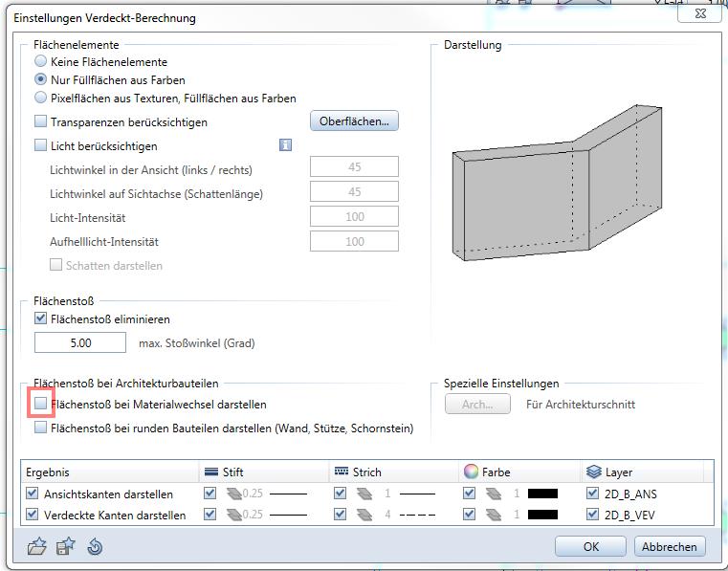Screen dimensions: 728x571
Task: Enable Transparenzen berücksichtigen checkbox
Action: tap(40, 122)
